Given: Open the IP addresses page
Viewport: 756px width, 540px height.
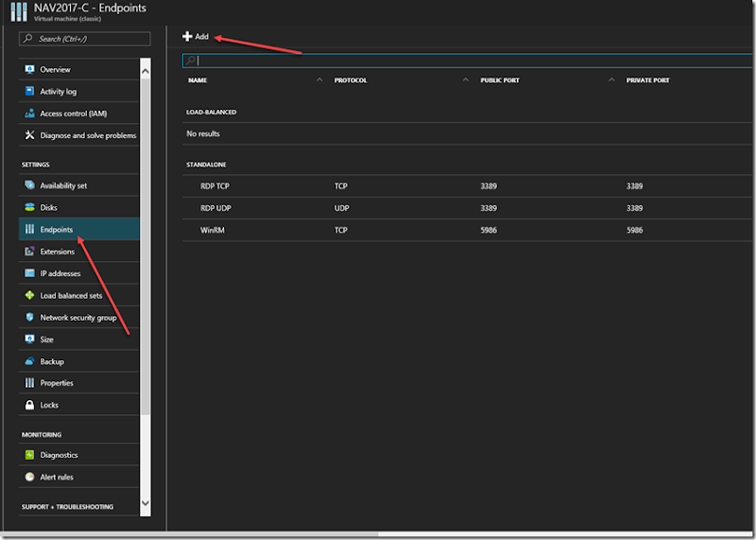Looking at the screenshot, I should pyautogui.click(x=79, y=273).
